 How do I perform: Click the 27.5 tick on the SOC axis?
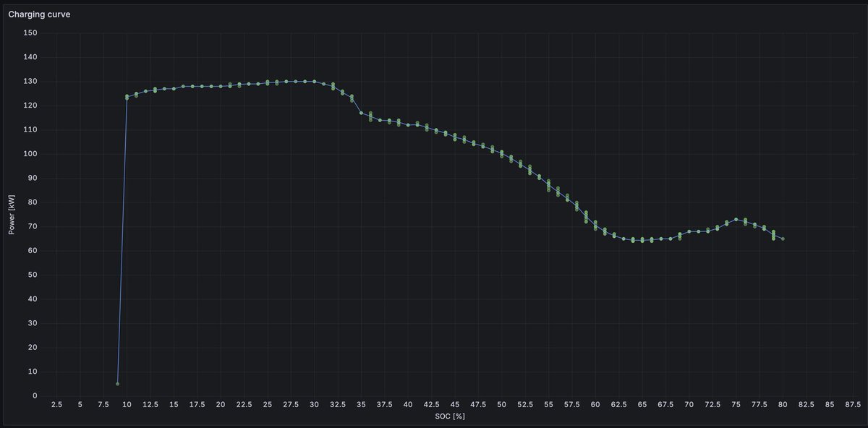pyautogui.click(x=291, y=404)
